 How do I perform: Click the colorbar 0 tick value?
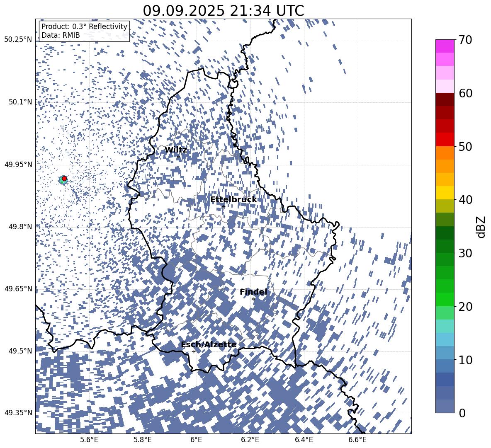coord(462,413)
